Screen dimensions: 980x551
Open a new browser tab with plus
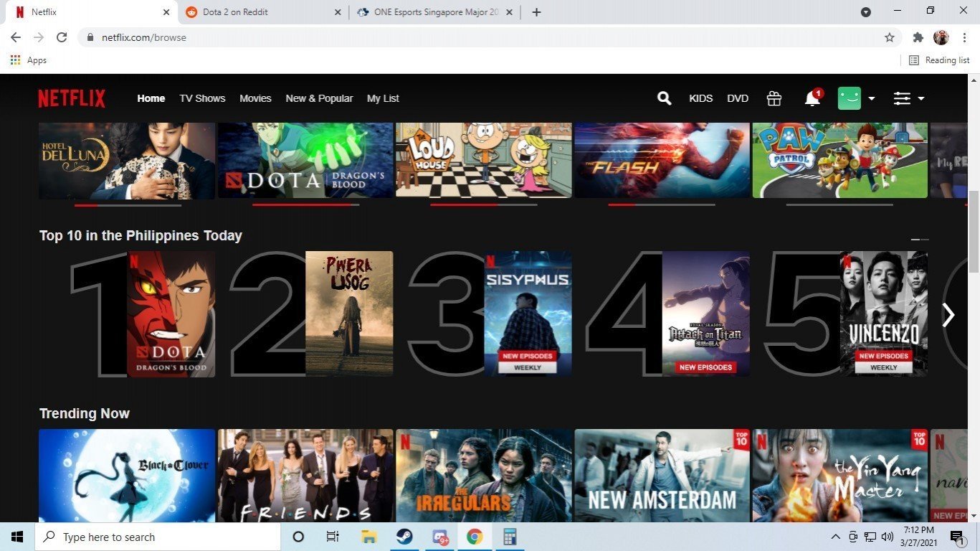536,12
